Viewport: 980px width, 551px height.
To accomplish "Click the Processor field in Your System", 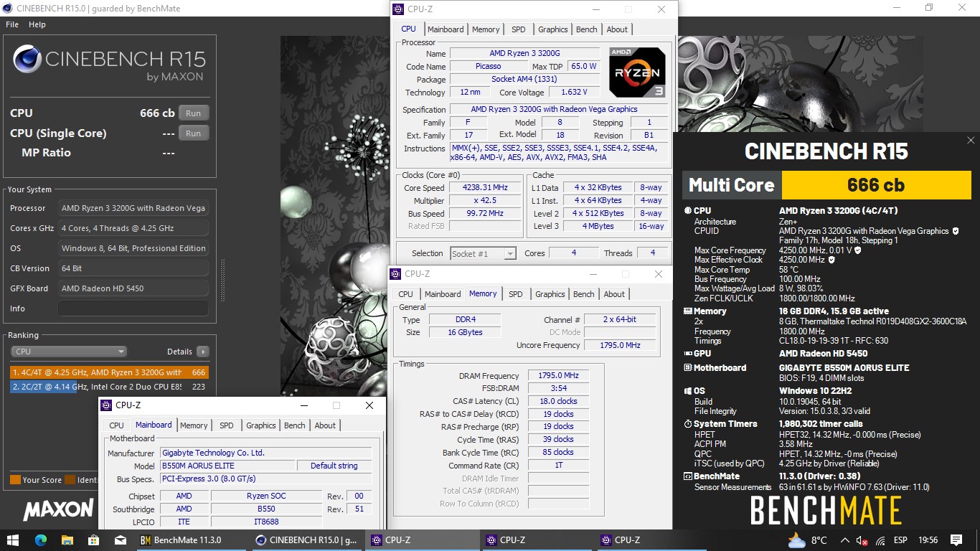I will tap(133, 208).
